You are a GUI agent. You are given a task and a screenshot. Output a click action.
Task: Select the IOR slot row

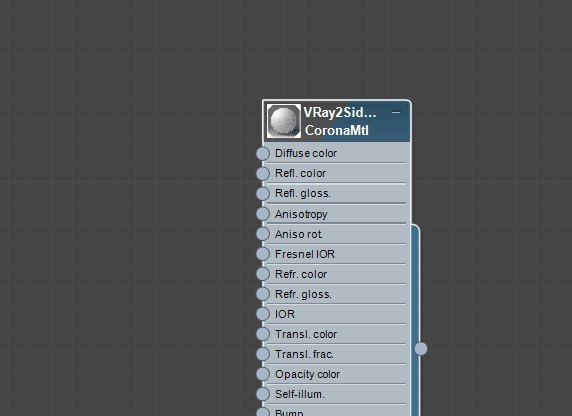pyautogui.click(x=337, y=314)
